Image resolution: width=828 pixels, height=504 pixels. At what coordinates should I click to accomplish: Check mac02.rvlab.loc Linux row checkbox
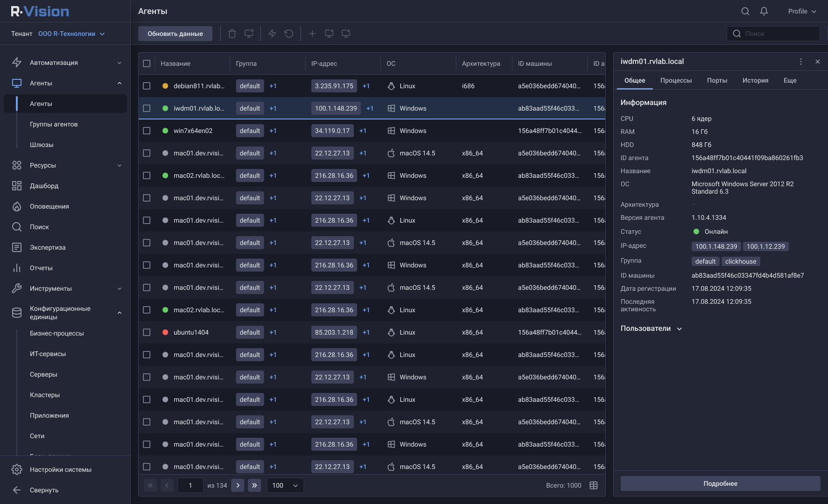[x=147, y=310]
